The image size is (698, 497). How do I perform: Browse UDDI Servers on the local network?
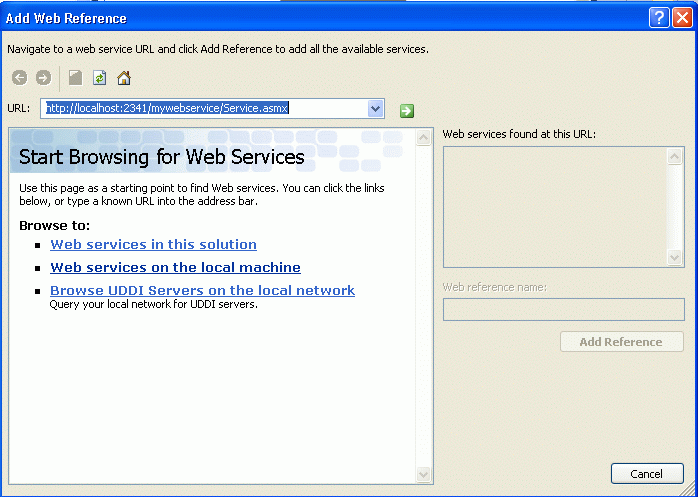click(x=202, y=290)
